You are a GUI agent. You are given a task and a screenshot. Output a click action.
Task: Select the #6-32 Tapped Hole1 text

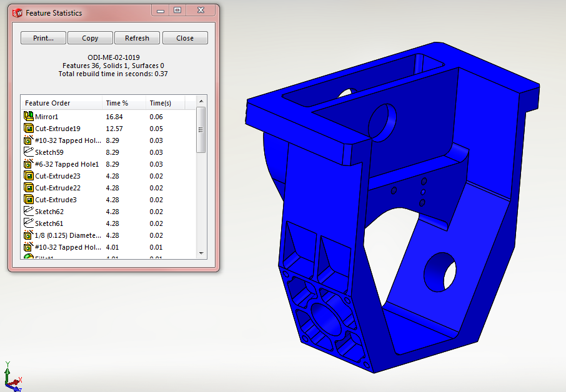pyautogui.click(x=67, y=164)
